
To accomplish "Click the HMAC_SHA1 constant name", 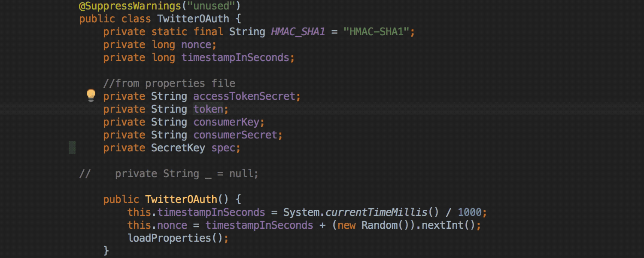I will coord(298,32).
